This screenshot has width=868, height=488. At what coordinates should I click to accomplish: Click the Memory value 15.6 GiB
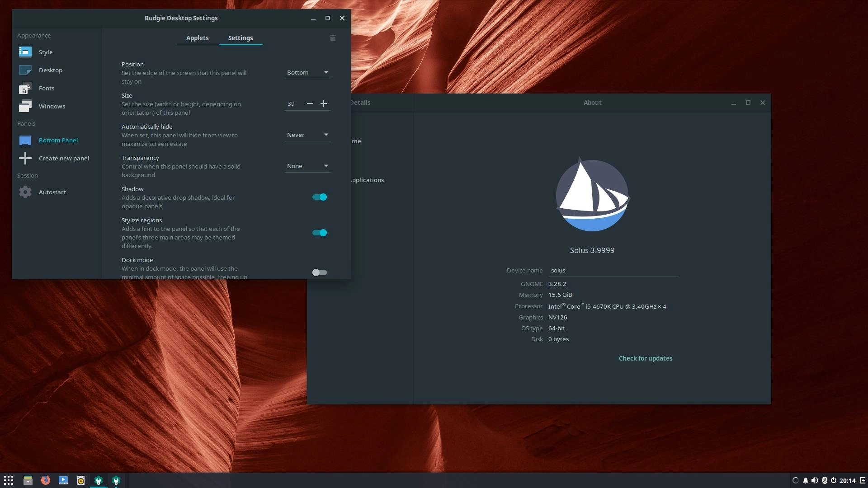(x=560, y=295)
